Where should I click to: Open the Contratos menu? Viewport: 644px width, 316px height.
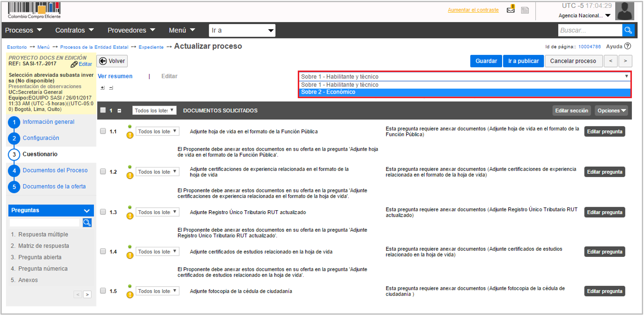tap(75, 30)
